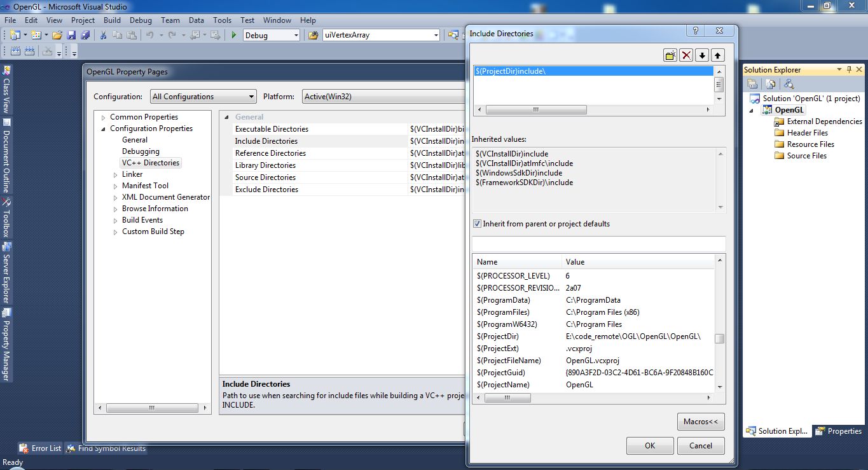The image size is (868, 470).
Task: Click the Macros<< button
Action: click(x=701, y=422)
